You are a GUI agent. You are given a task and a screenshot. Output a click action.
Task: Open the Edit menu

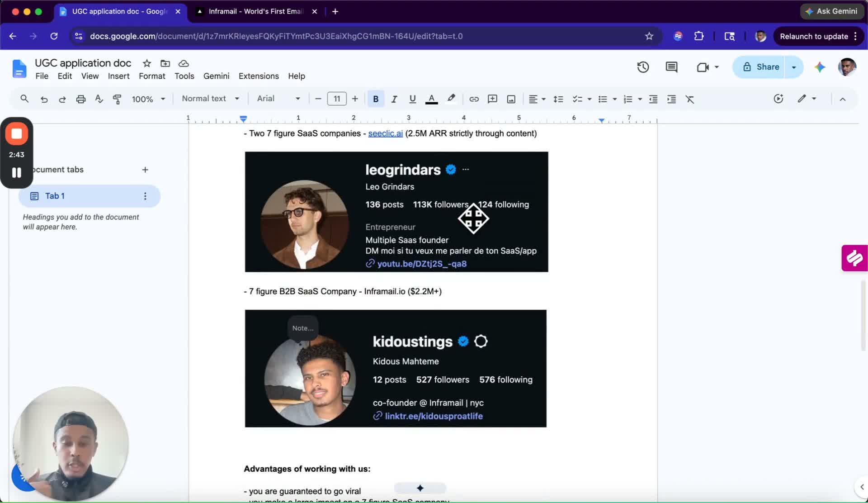pyautogui.click(x=65, y=76)
